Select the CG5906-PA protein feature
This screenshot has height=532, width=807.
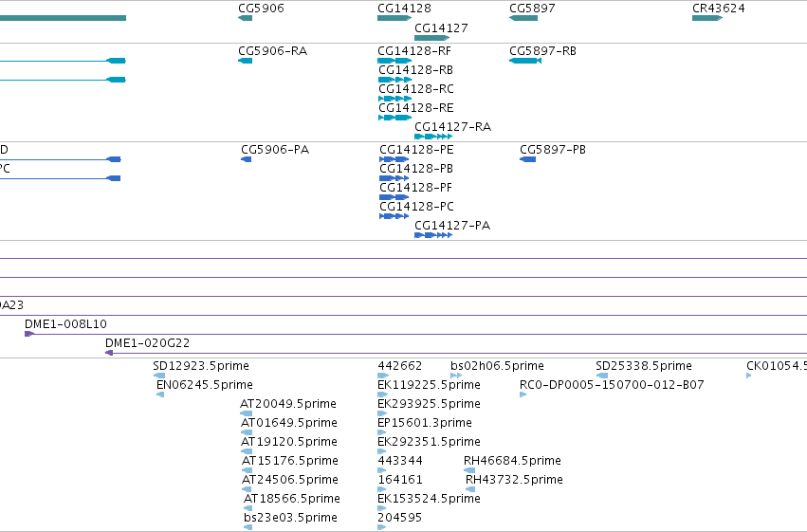[246, 159]
